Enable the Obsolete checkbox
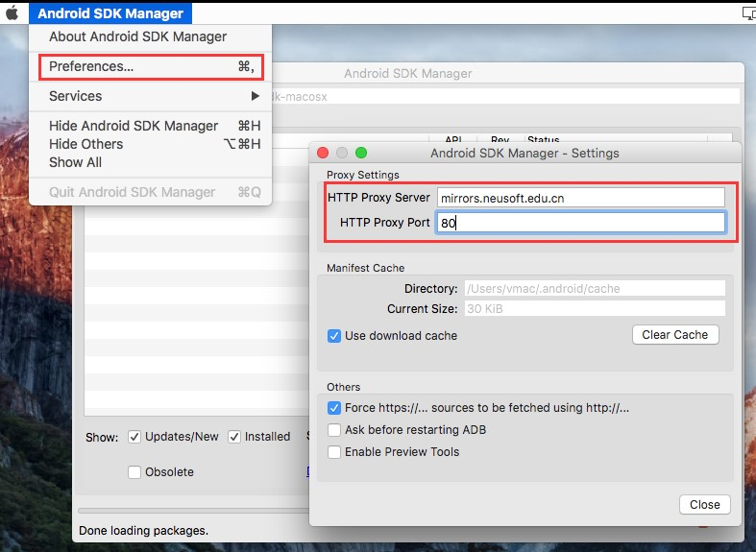 coord(134,472)
